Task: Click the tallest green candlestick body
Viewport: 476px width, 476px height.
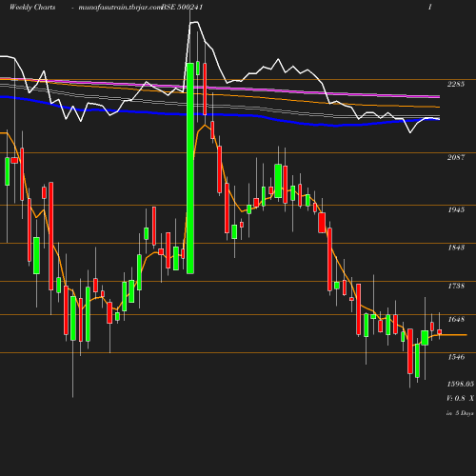Action: (x=190, y=169)
